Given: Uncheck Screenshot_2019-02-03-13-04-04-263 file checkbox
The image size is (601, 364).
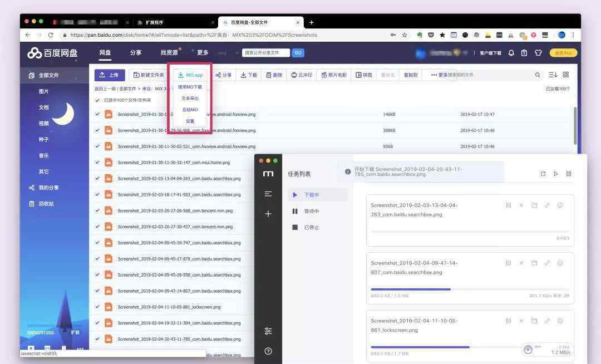Looking at the screenshot, I should click(x=97, y=179).
